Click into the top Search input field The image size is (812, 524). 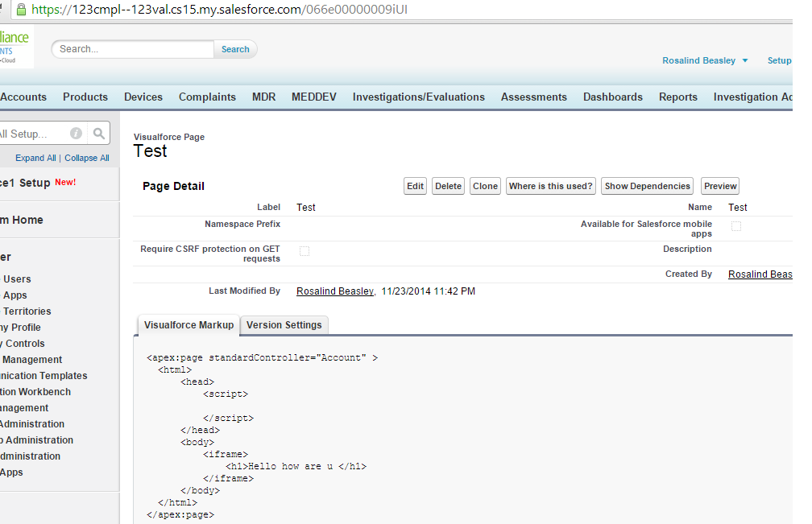[x=133, y=49]
